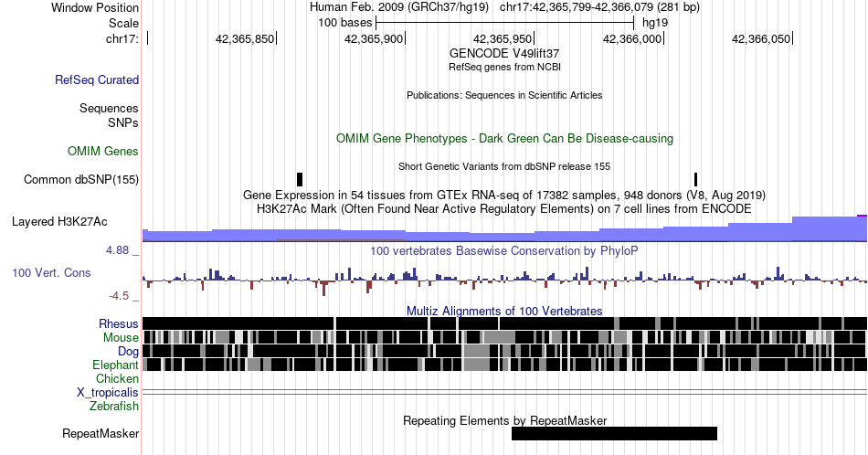
Task: Click the RepeatMasker track label
Action: click(x=101, y=433)
